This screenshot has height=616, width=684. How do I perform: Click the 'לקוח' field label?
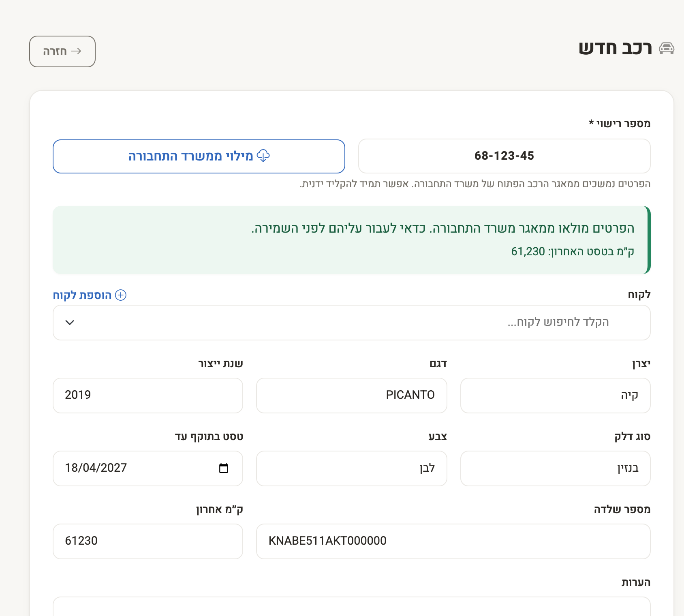639,295
